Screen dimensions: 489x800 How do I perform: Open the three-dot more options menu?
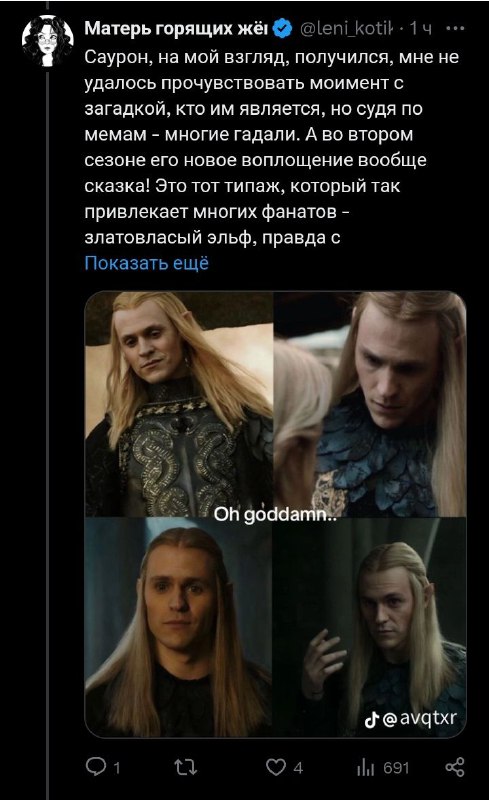click(454, 29)
